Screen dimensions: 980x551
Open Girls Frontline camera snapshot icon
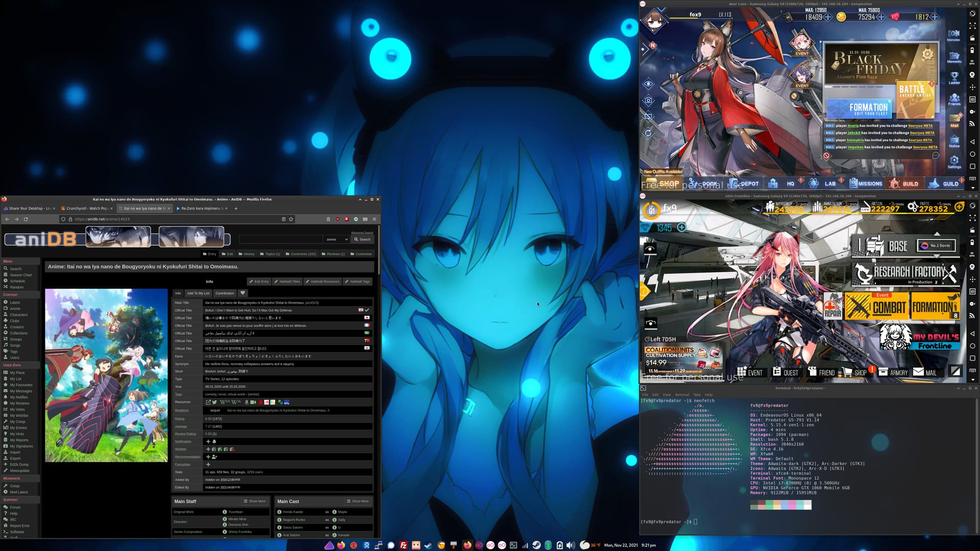pyautogui.click(x=650, y=323)
